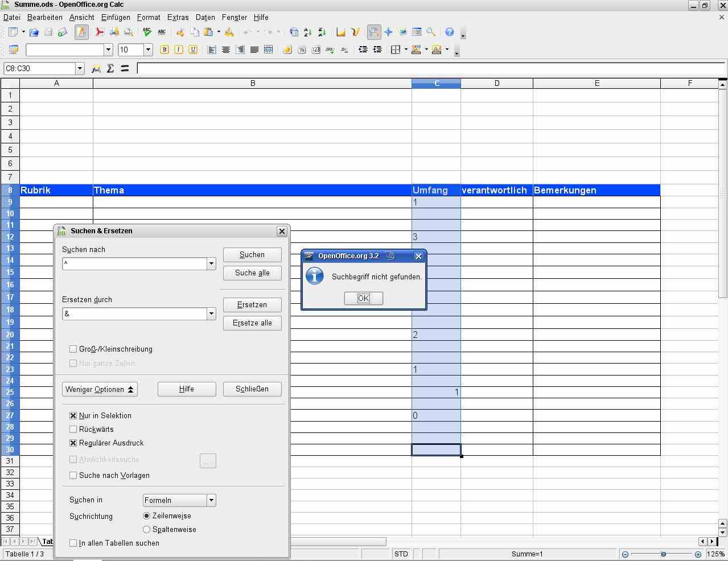Uncheck Regulärer Ausdruck option
This screenshot has height=561, width=728.
click(73, 443)
